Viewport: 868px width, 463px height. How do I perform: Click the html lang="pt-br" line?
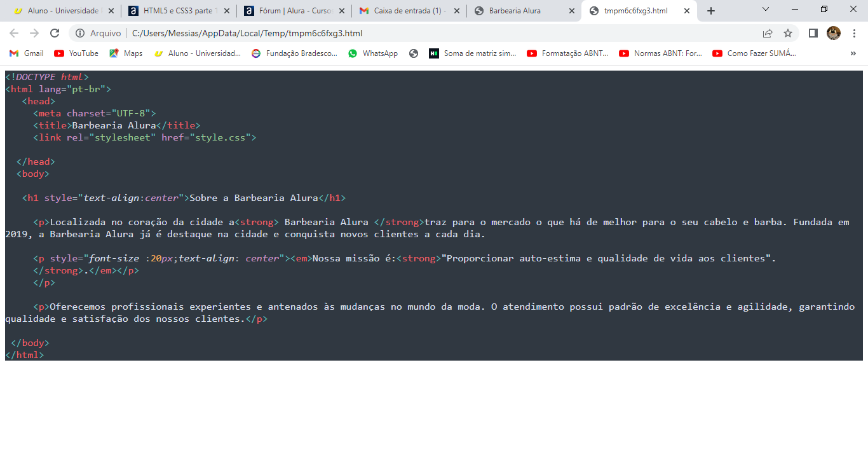[x=58, y=89]
